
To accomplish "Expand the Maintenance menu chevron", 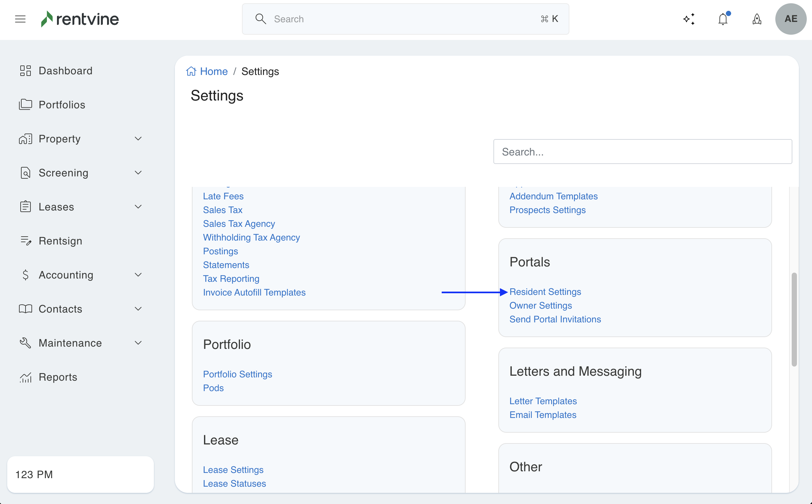I will coord(138,343).
